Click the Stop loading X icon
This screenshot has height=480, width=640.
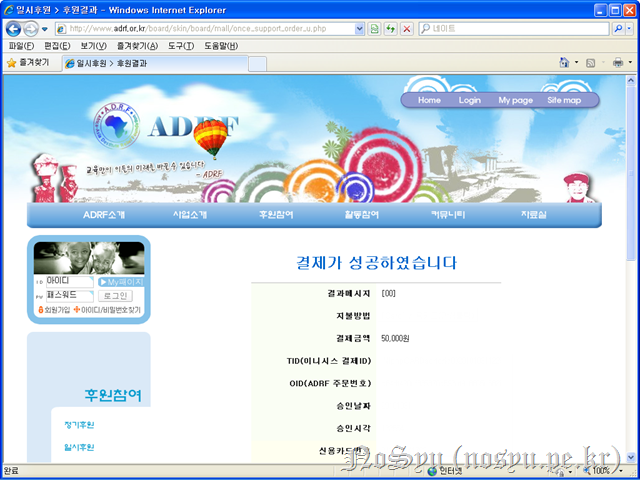pyautogui.click(x=406, y=29)
